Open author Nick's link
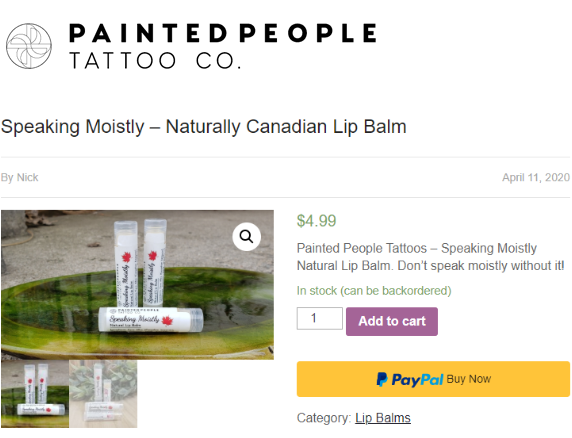Viewport: 572px width, 438px height. [x=27, y=177]
